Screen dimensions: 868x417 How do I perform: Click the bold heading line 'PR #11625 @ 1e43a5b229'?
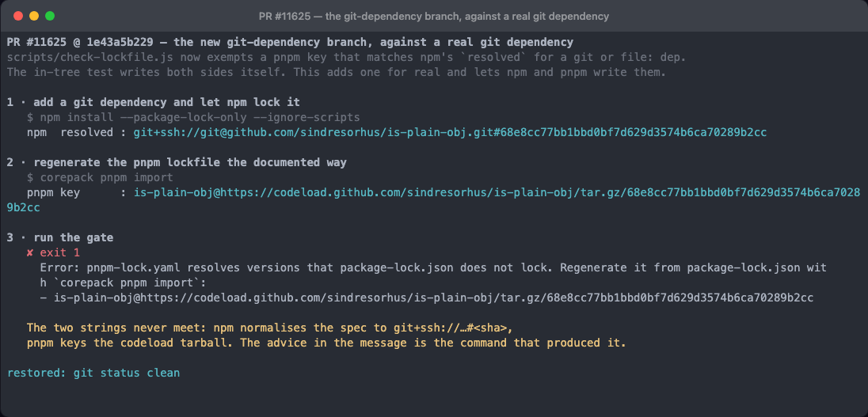click(290, 43)
